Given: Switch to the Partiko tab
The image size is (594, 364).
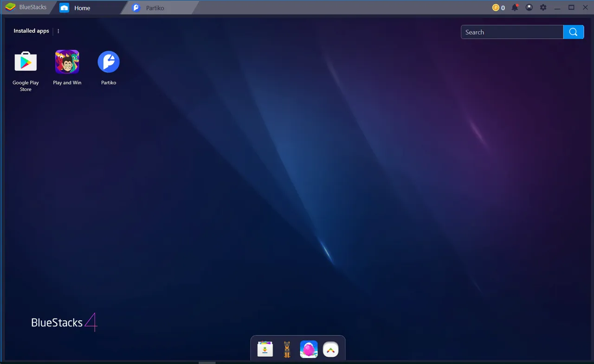Looking at the screenshot, I should coord(159,8).
